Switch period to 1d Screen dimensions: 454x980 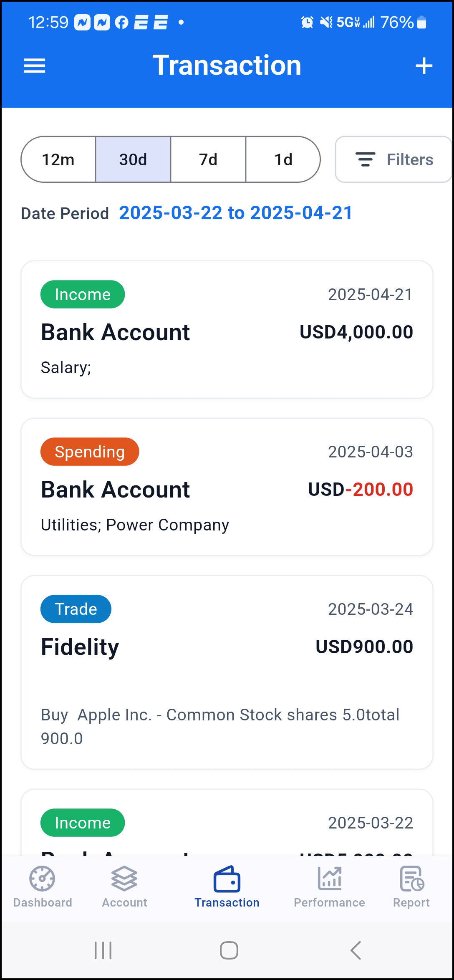[x=283, y=159]
